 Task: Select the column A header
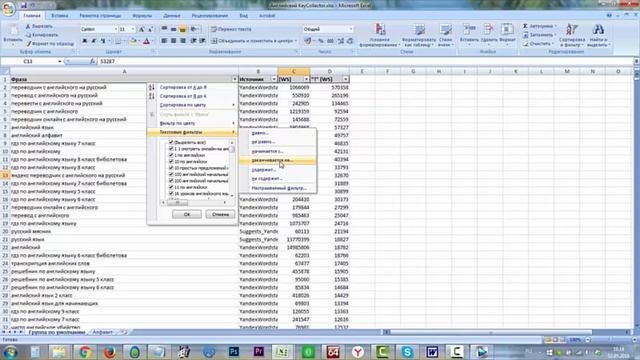pos(124,71)
